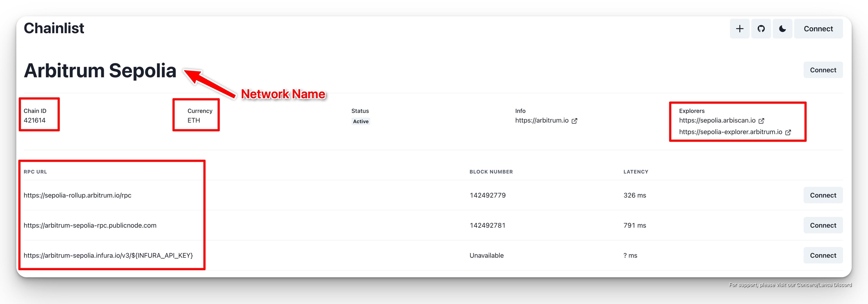
Task: Connect using sepolia-rollup.arbitrum.io/rpc row
Action: click(823, 195)
